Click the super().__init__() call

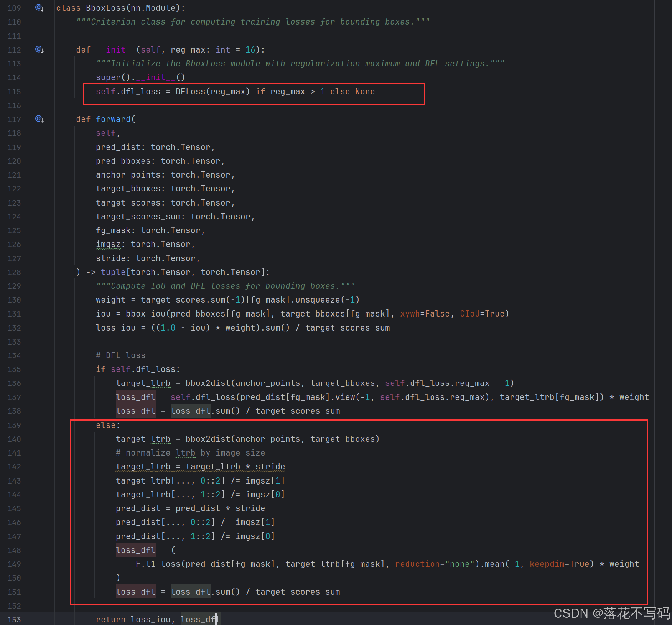(x=140, y=77)
